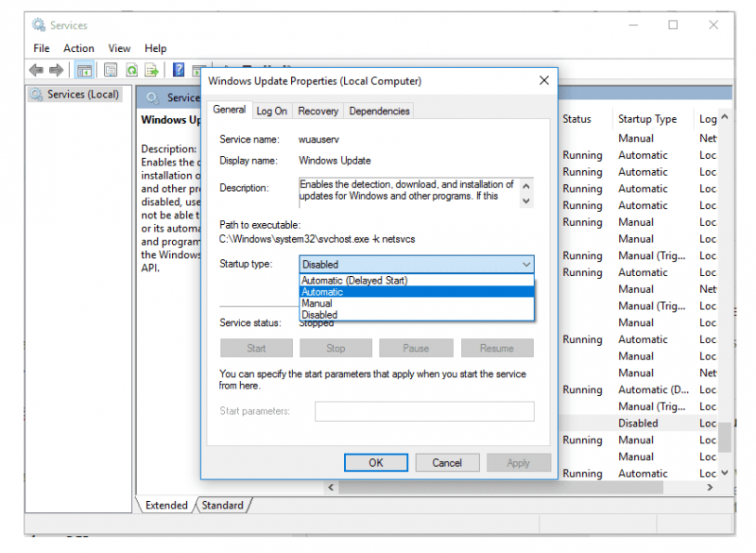The height and width of the screenshot is (553, 756).
Task: Switch to the Log On tab
Action: pyautogui.click(x=271, y=111)
